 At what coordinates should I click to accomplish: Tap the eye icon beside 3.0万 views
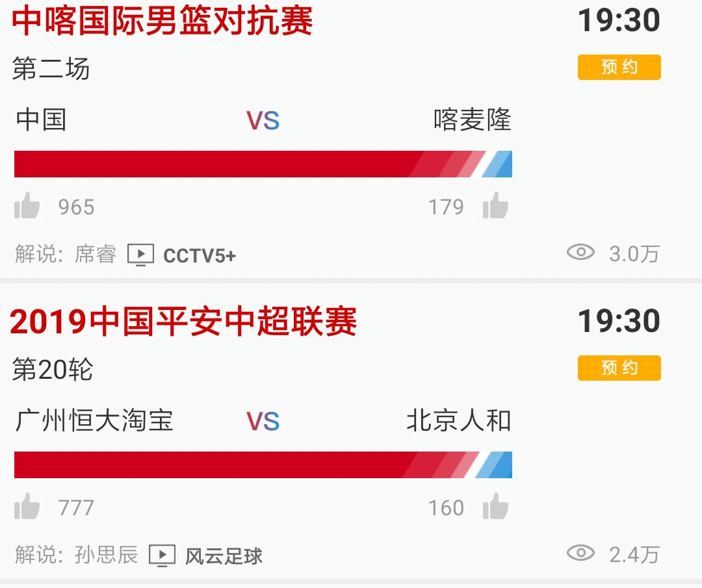580,252
